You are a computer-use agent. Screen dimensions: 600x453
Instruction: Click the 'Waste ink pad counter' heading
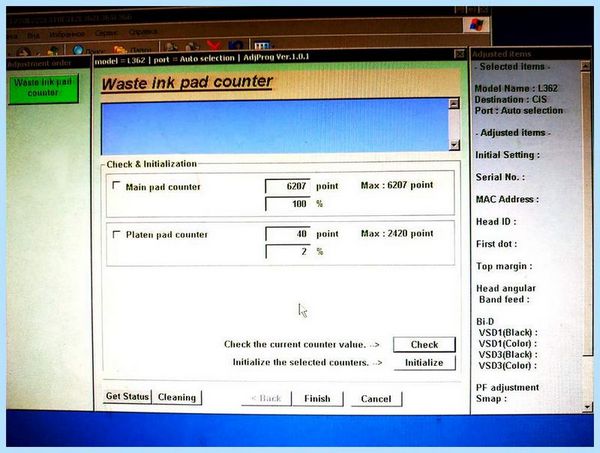click(x=187, y=83)
